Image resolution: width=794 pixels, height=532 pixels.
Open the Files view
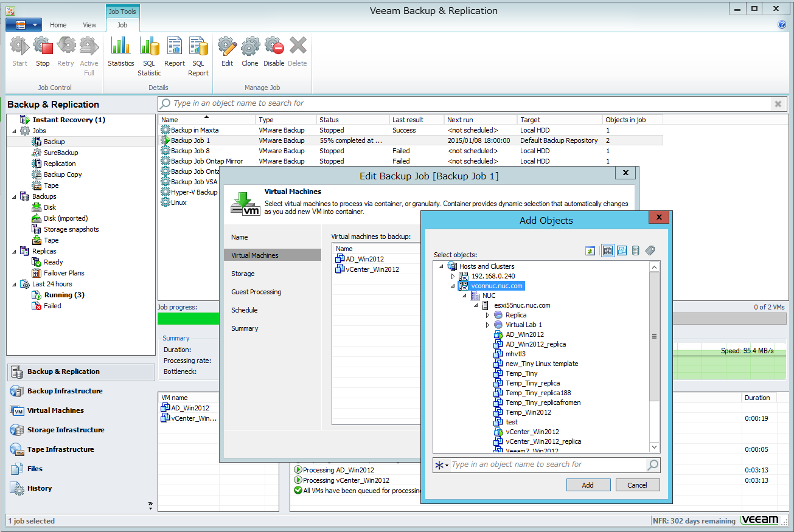[35, 469]
